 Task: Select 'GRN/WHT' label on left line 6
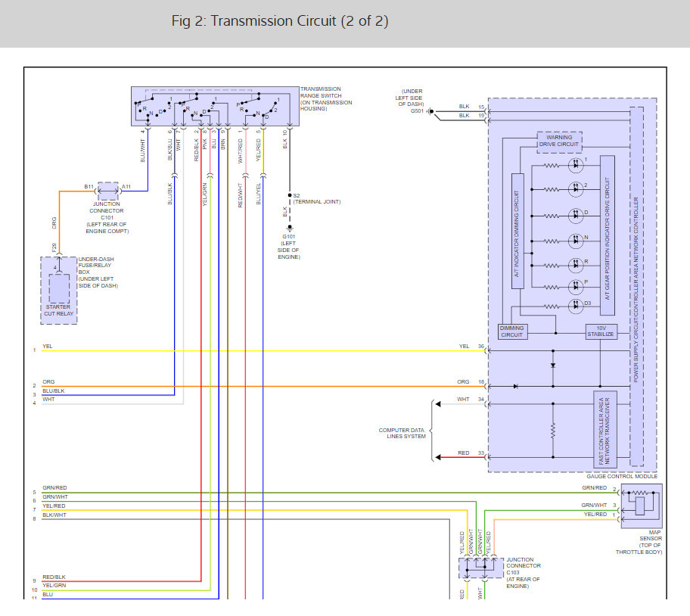[x=55, y=496]
